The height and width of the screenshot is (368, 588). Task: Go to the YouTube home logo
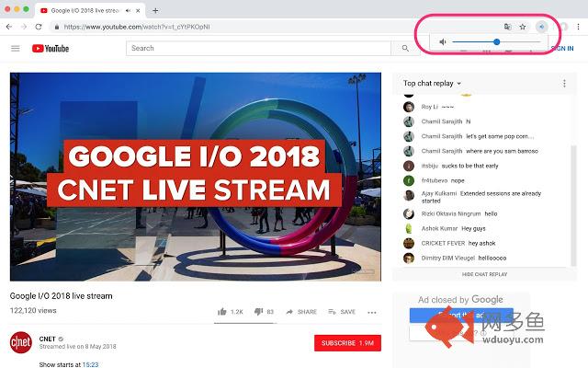coord(51,49)
